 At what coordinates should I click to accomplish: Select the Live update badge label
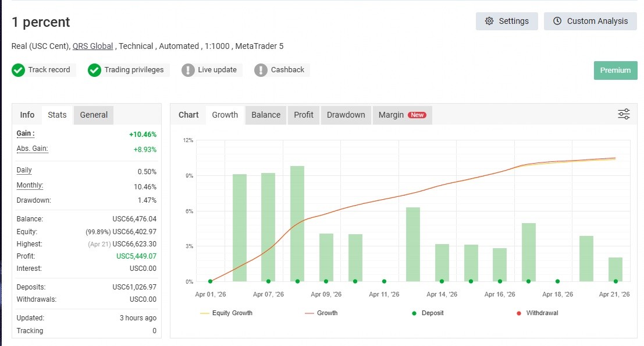[217, 69]
